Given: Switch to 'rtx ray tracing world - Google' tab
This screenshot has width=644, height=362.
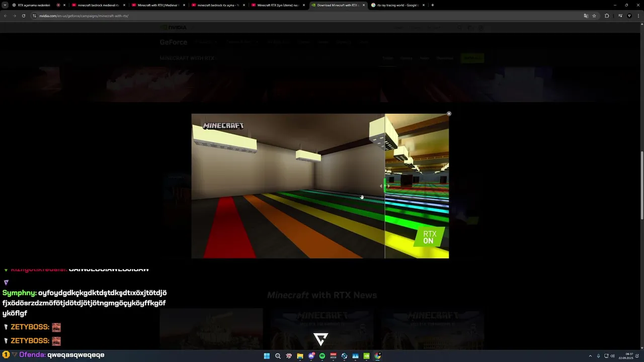Looking at the screenshot, I should click(397, 5).
